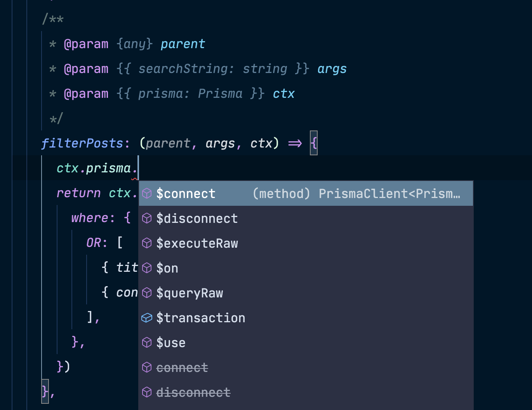Click after ctx.prisma. on the cursor line

pos(137,168)
